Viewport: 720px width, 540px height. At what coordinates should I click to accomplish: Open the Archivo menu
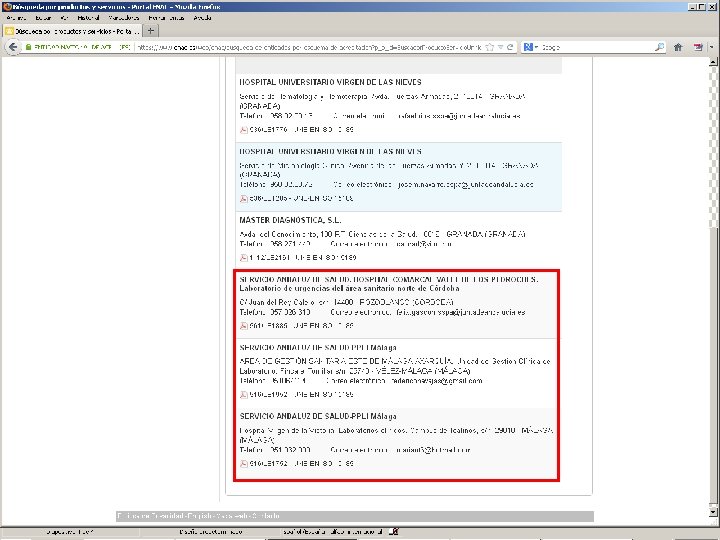[16, 18]
